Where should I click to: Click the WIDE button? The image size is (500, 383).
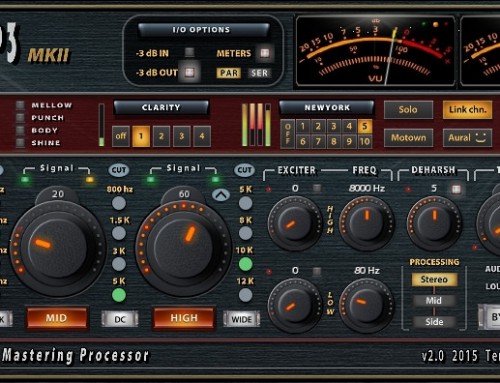(x=242, y=319)
